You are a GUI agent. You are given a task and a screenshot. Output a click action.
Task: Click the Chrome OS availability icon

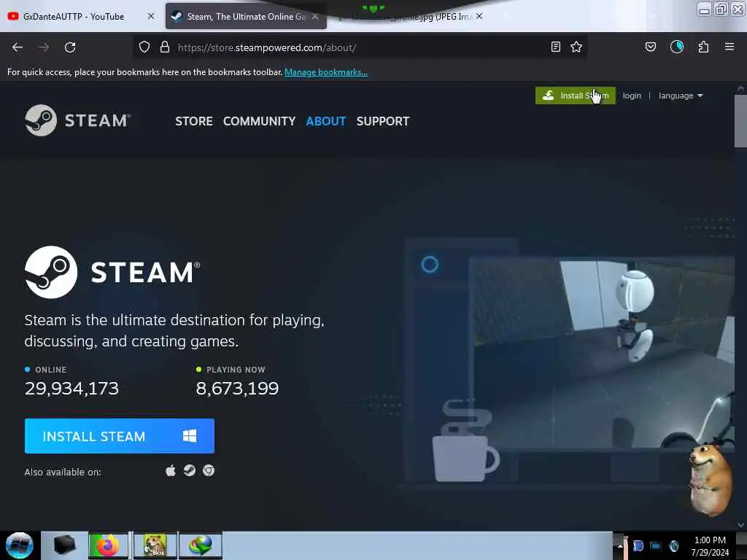pyautogui.click(x=209, y=471)
